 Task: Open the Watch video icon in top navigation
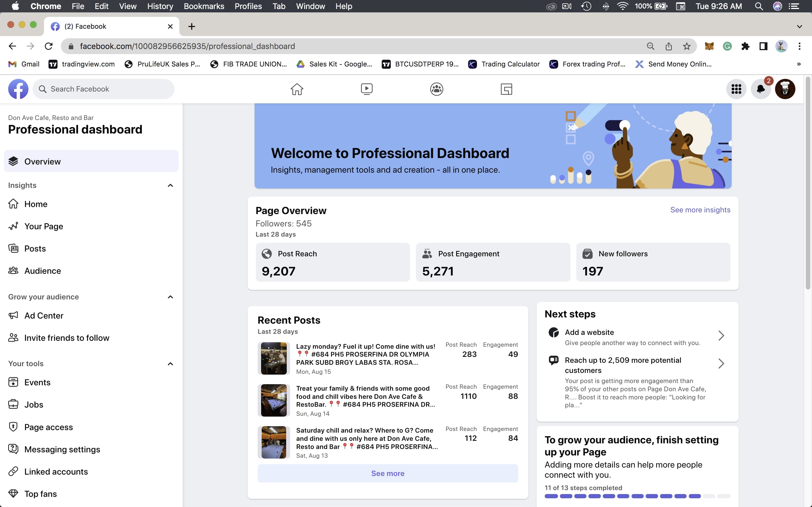tap(367, 89)
